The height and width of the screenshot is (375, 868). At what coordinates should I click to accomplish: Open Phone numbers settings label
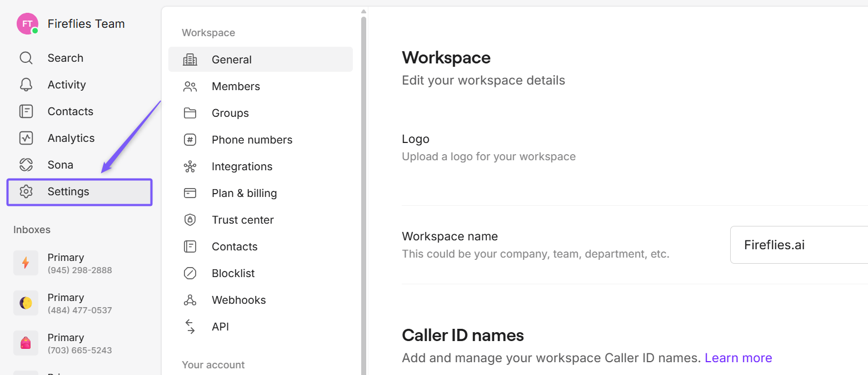(x=252, y=140)
